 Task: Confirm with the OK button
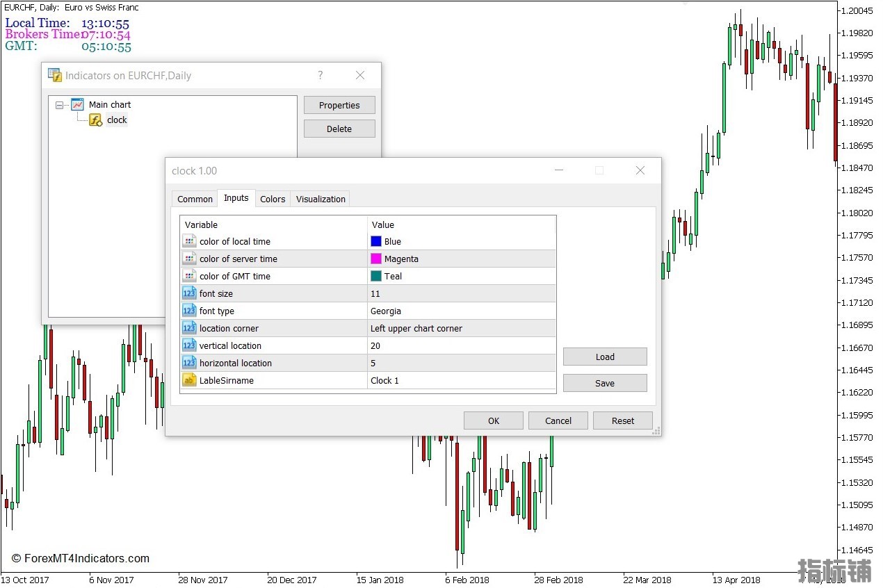click(x=494, y=420)
